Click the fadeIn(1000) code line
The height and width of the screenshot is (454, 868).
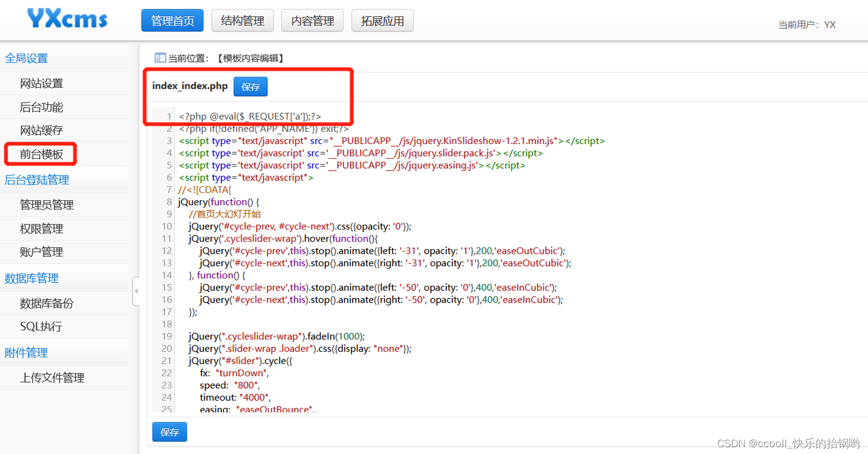point(277,336)
